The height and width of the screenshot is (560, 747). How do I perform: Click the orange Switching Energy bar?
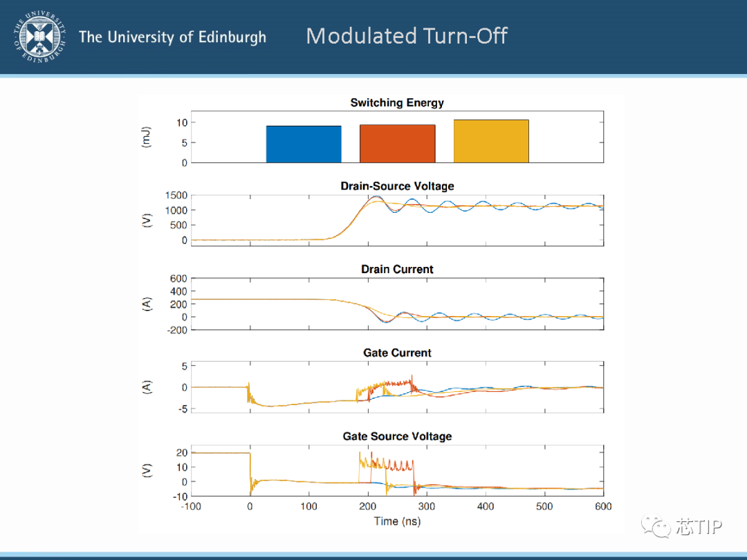coord(397,144)
